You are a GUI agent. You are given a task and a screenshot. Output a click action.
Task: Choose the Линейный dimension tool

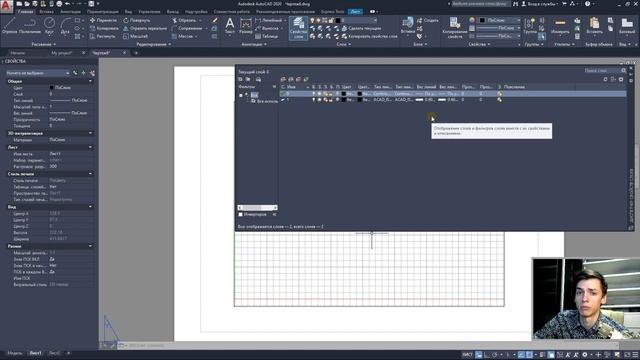pyautogui.click(x=269, y=20)
